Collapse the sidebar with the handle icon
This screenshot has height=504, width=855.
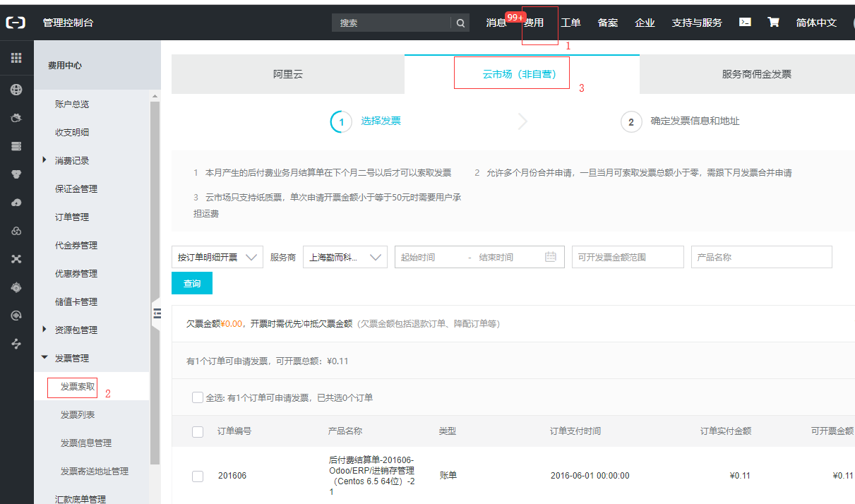(x=157, y=313)
